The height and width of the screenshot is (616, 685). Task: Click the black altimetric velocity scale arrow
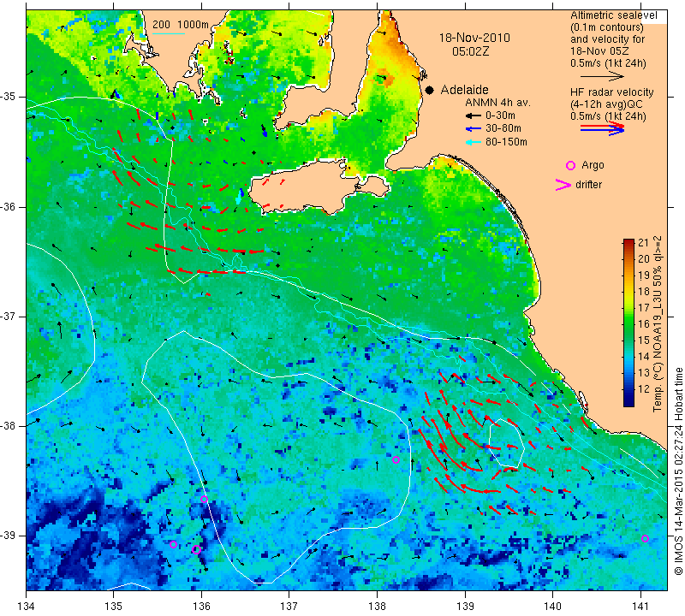[602, 76]
